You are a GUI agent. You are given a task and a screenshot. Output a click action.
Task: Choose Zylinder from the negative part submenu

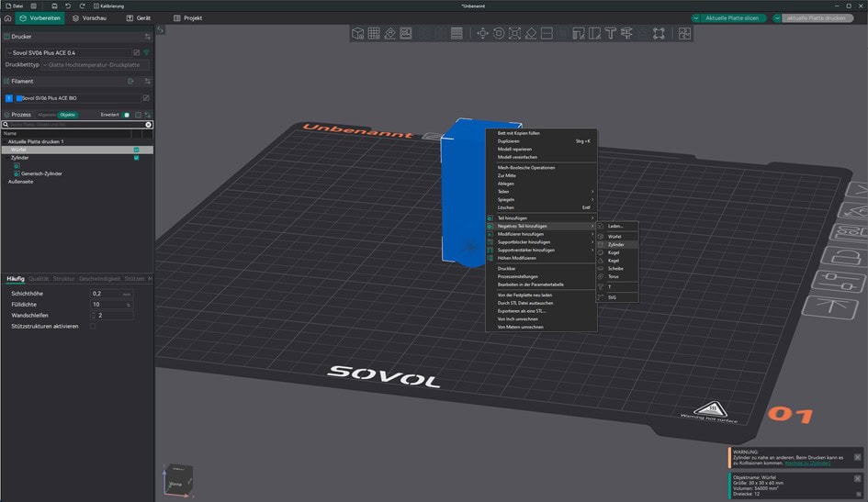(x=616, y=245)
